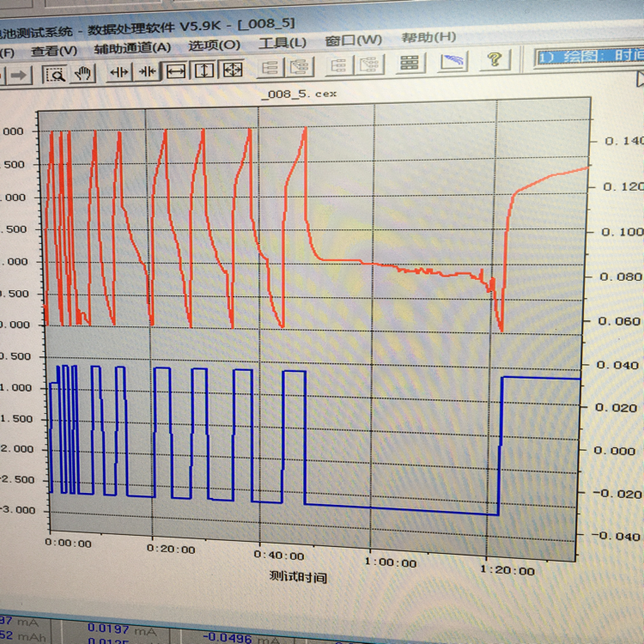Click the fit-height vertical arrow icon
Screen dimensions: 644x644
pos(204,70)
